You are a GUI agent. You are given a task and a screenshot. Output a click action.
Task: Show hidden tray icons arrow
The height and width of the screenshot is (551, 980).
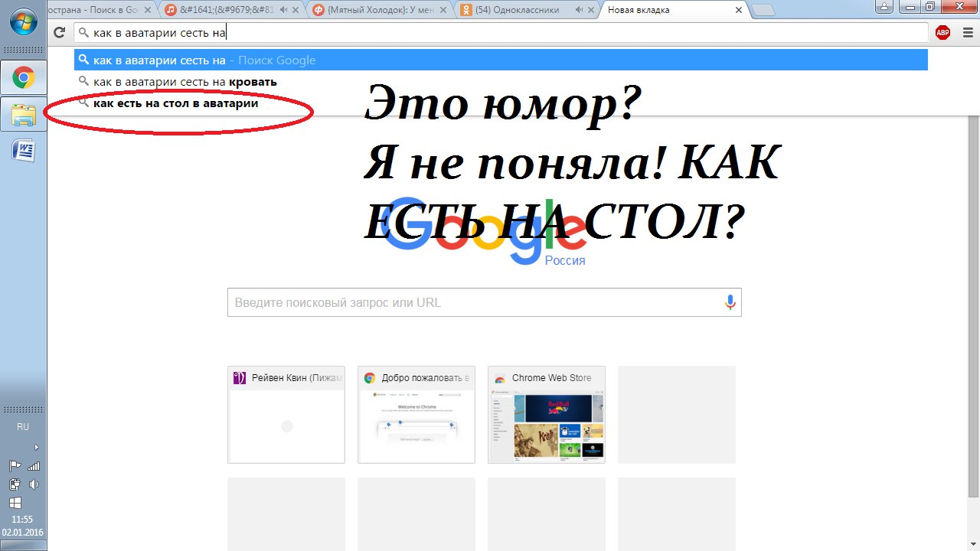click(36, 447)
